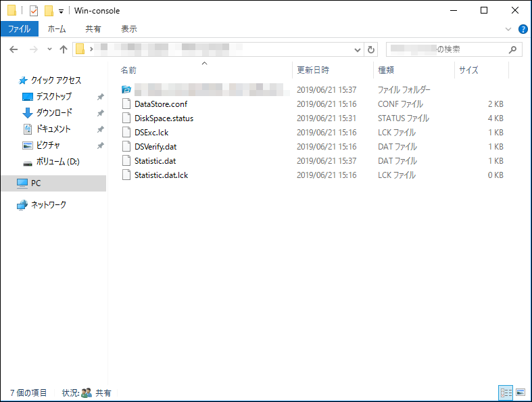
Task: Click the 7 個の項目 status text
Action: coord(28,393)
